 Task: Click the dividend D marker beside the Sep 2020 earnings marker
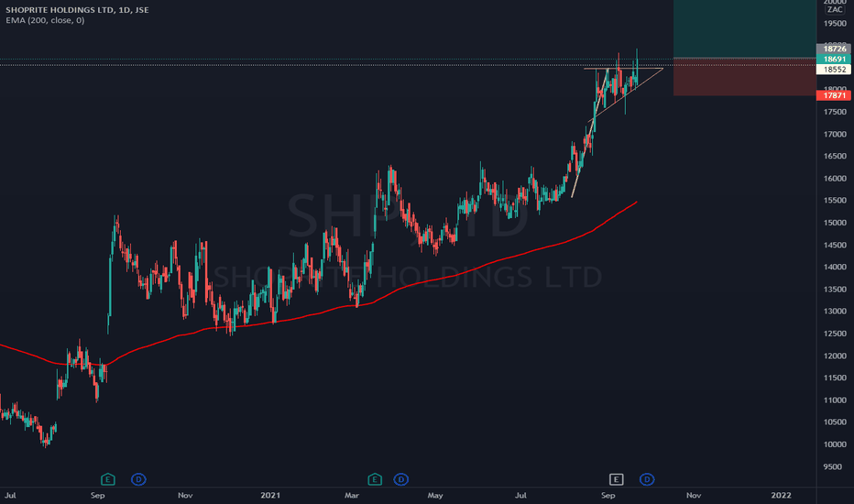click(x=138, y=479)
